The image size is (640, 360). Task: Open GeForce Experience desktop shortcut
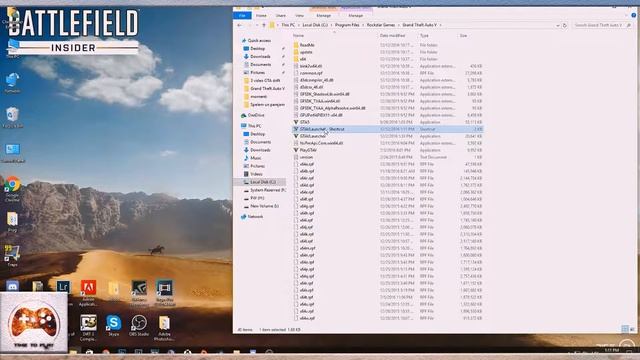[139, 293]
